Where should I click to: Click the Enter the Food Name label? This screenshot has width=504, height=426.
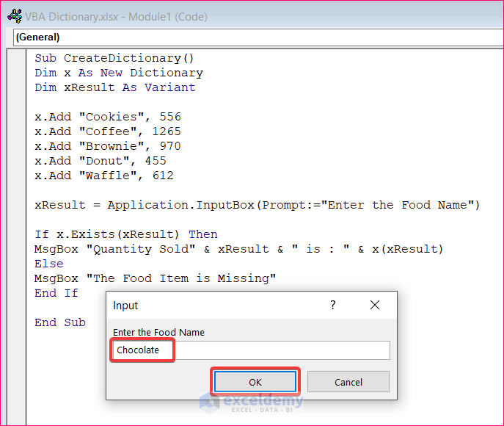point(158,333)
